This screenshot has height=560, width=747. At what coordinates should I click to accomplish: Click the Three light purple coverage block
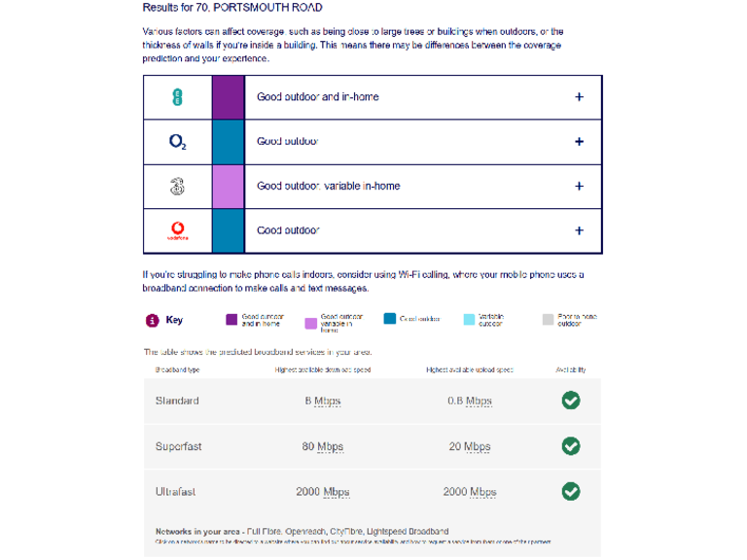[228, 187]
